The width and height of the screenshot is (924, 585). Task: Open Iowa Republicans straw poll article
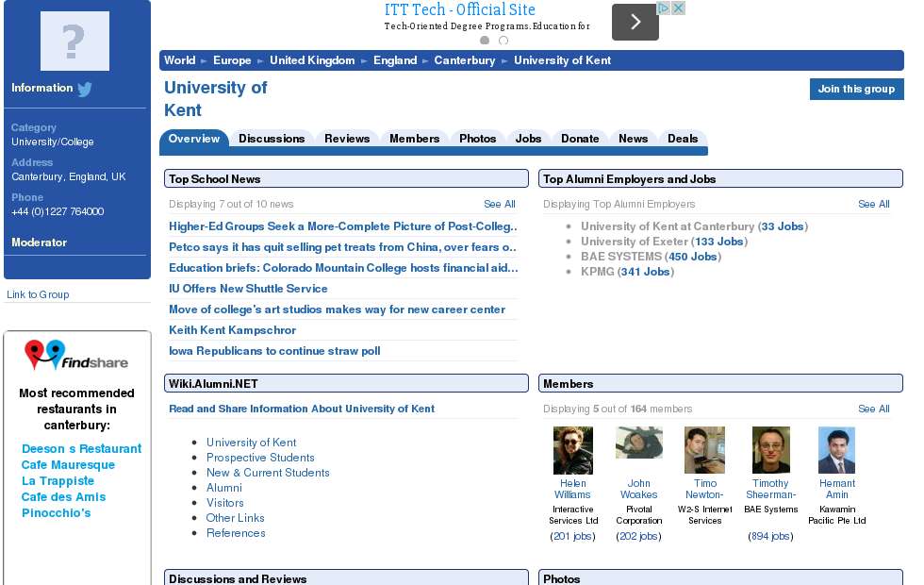pos(274,351)
